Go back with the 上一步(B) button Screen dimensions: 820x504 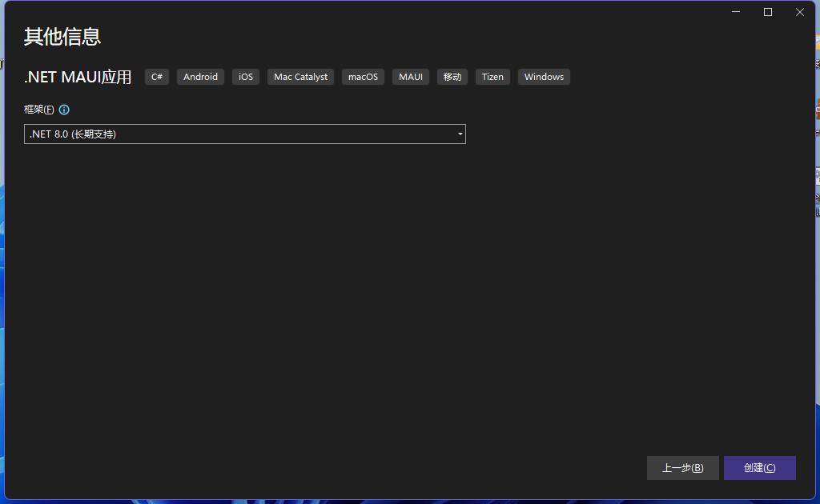coord(682,468)
